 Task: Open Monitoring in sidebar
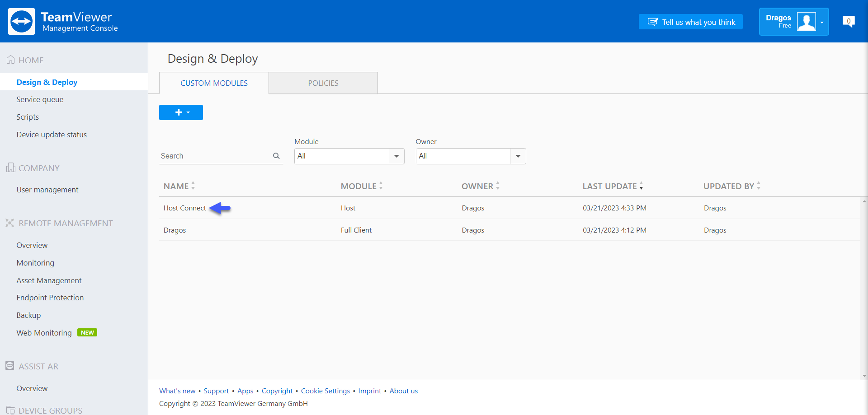click(x=35, y=263)
